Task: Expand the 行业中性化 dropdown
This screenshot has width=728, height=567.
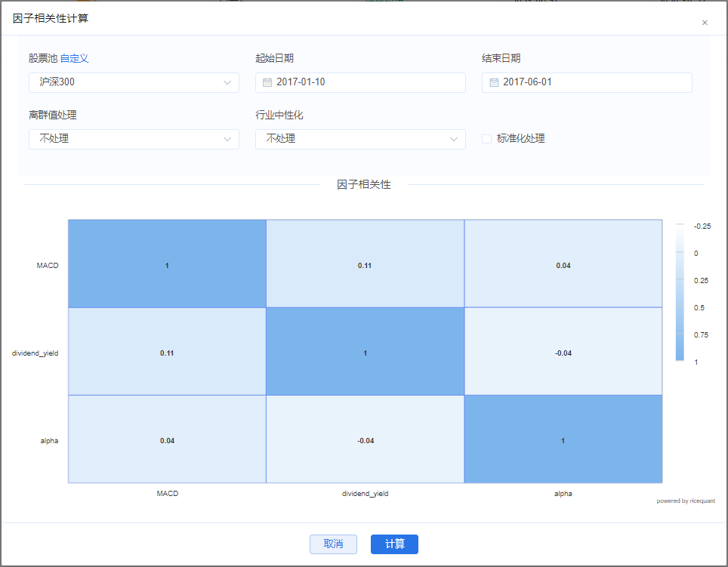Action: point(360,139)
